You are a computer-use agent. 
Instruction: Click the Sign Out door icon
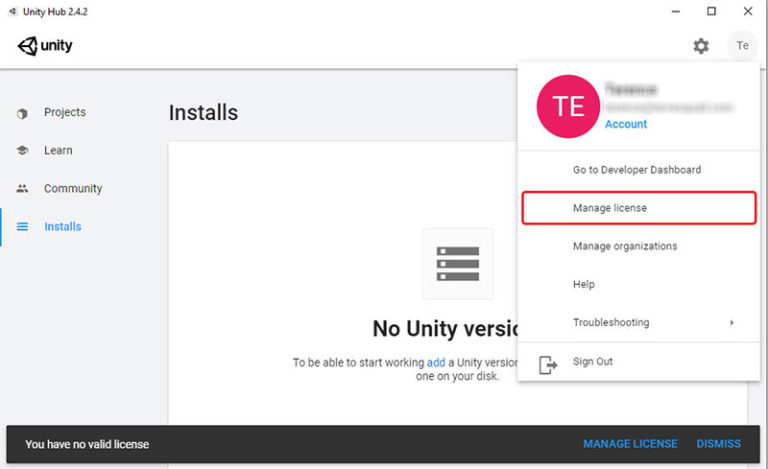pos(548,365)
